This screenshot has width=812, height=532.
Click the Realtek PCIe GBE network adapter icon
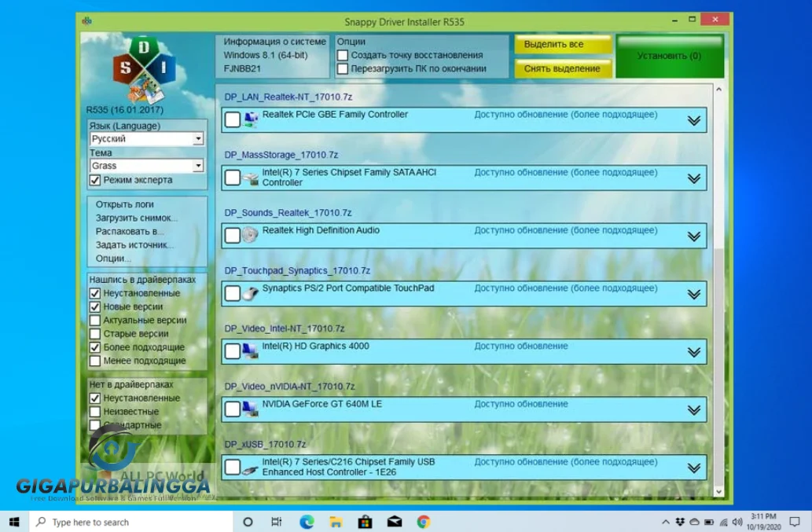252,119
